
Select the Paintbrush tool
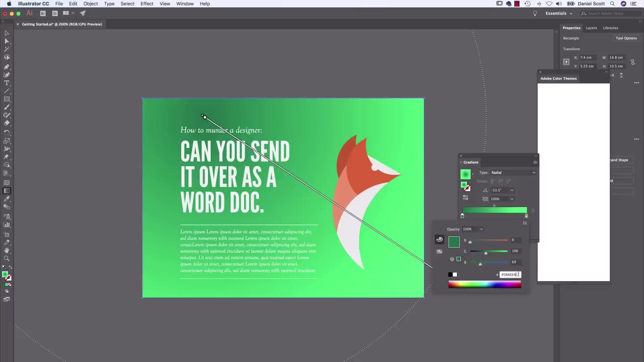tap(7, 107)
